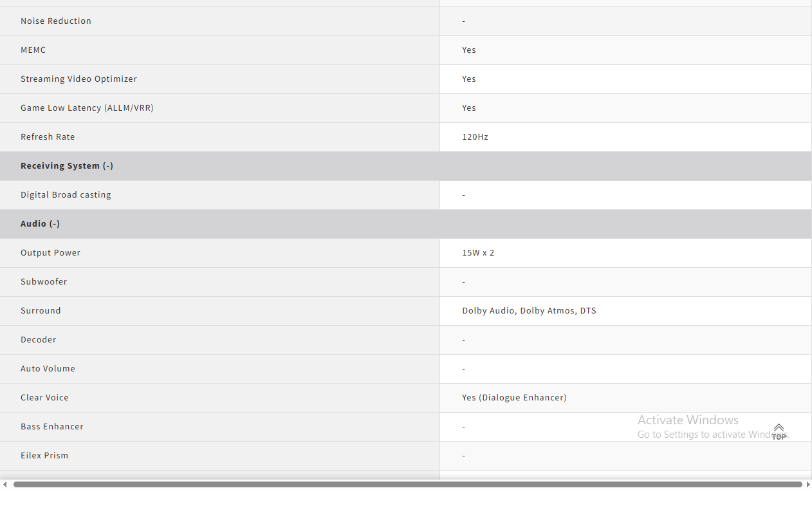
Task: Click the MEMC row label
Action: coord(33,50)
